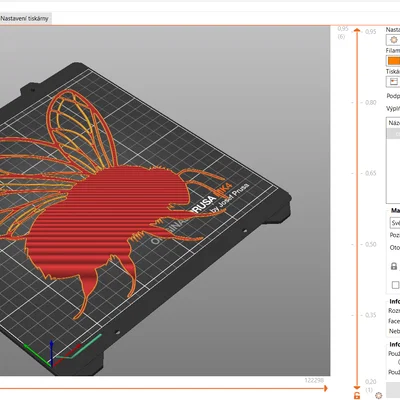Open the orange filament color swatch

click(393, 61)
